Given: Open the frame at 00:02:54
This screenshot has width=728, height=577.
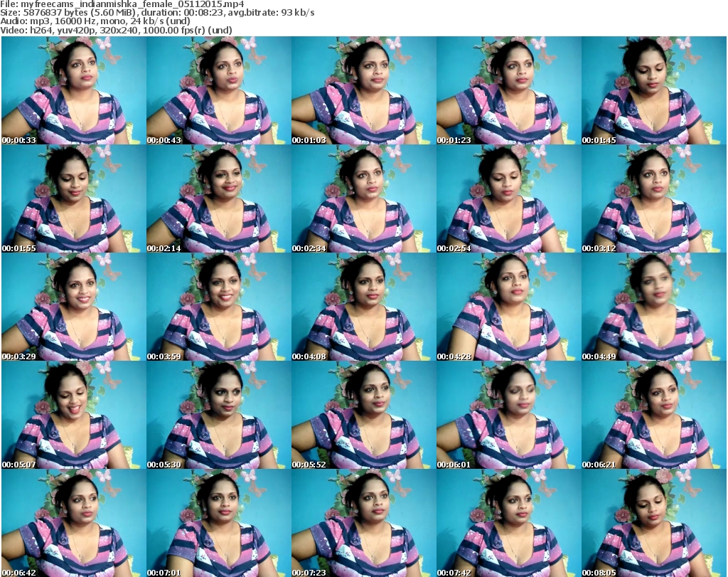Looking at the screenshot, I should pyautogui.click(x=508, y=198).
